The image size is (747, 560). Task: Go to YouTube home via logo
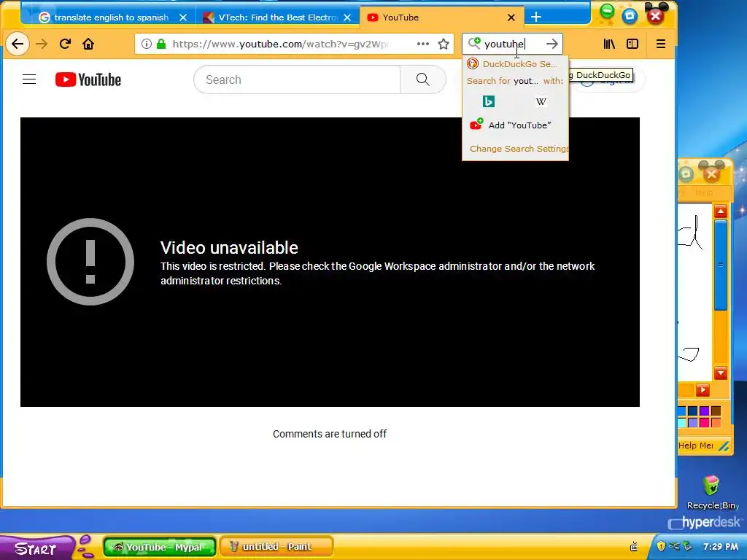point(88,79)
